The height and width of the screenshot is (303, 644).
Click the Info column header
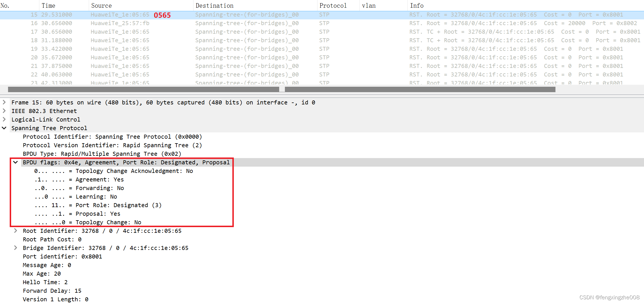pyautogui.click(x=526, y=5)
